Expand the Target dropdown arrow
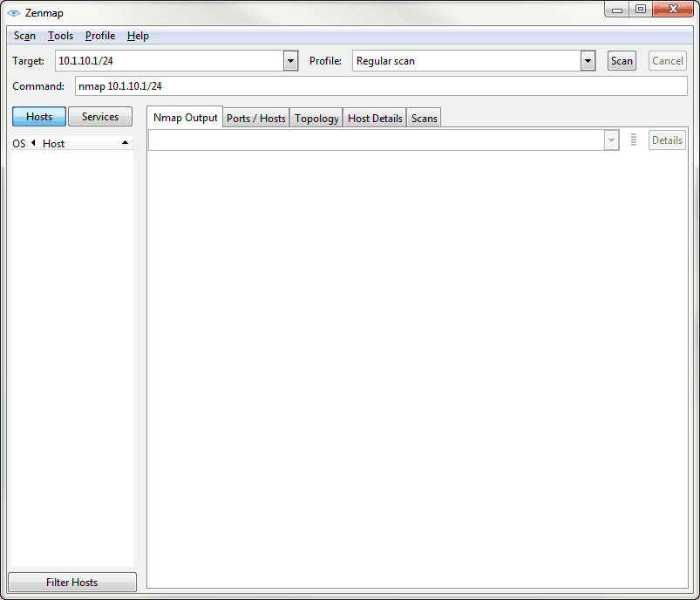 point(290,61)
